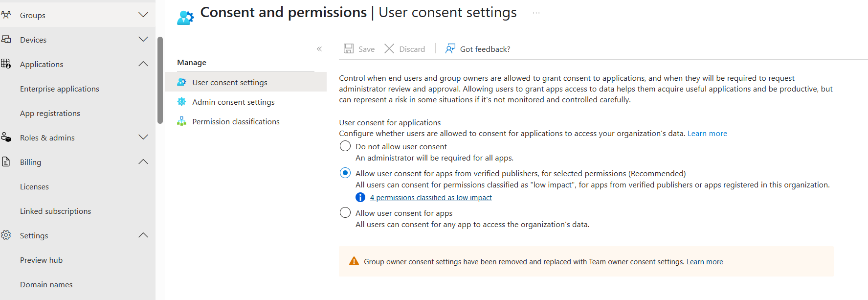Click Learn more in the warning banner
Screen dimensions: 868x300
tap(705, 262)
